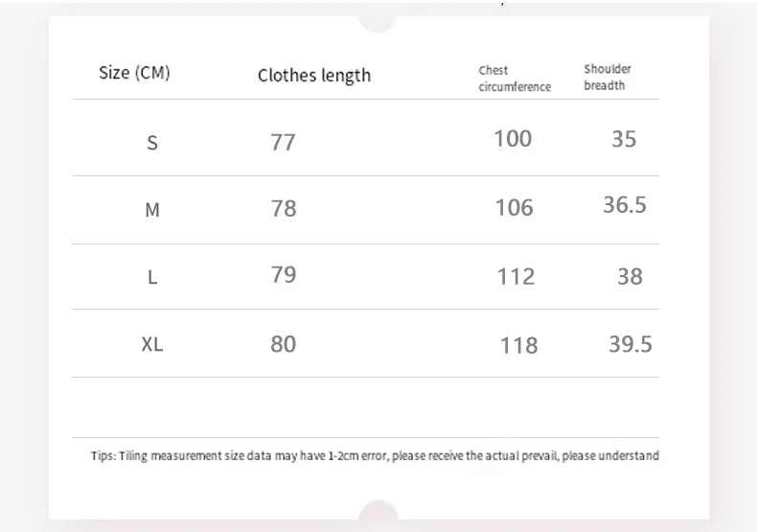Click clothes length value 80

point(284,344)
